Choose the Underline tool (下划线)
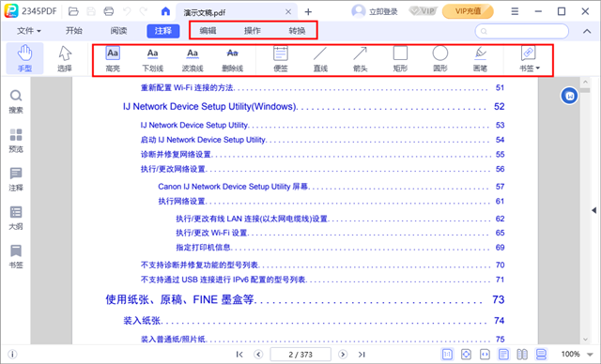The width and height of the screenshot is (601, 364). [152, 59]
